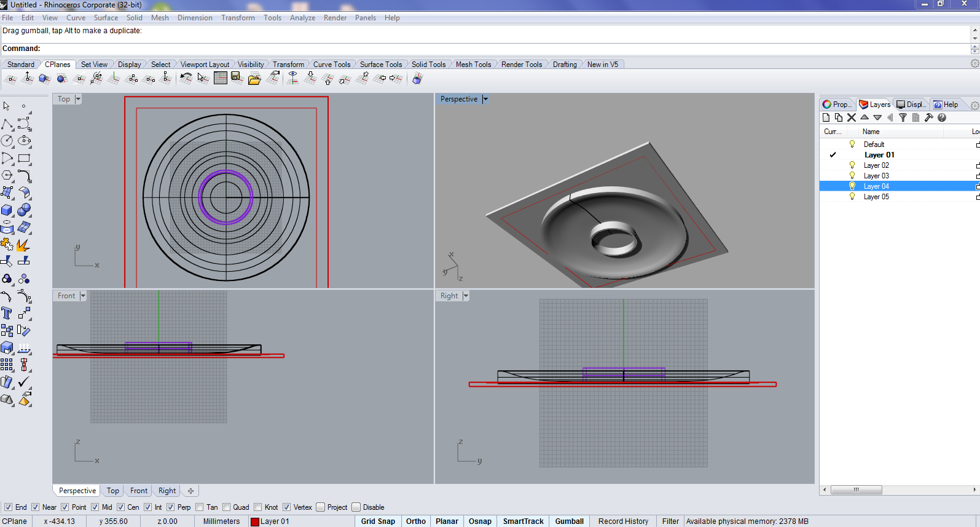Toggle the Vertex osnap checkbox

coord(286,507)
